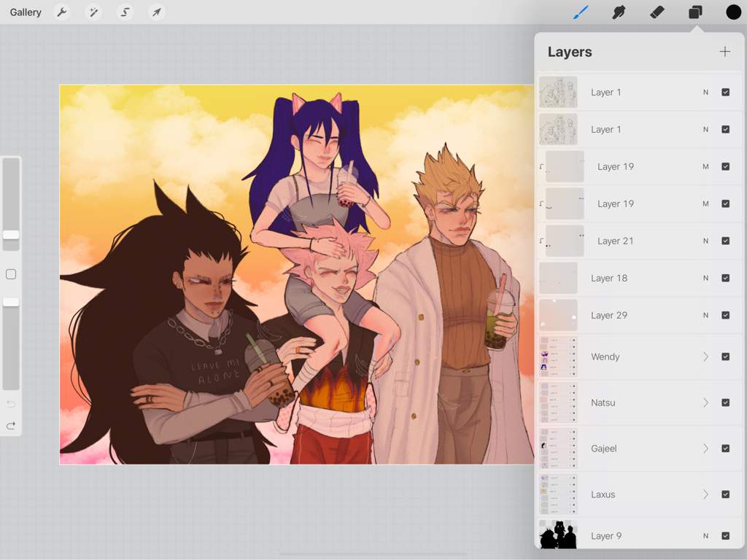Tap the Undo arrow on sidebar

click(x=11, y=404)
